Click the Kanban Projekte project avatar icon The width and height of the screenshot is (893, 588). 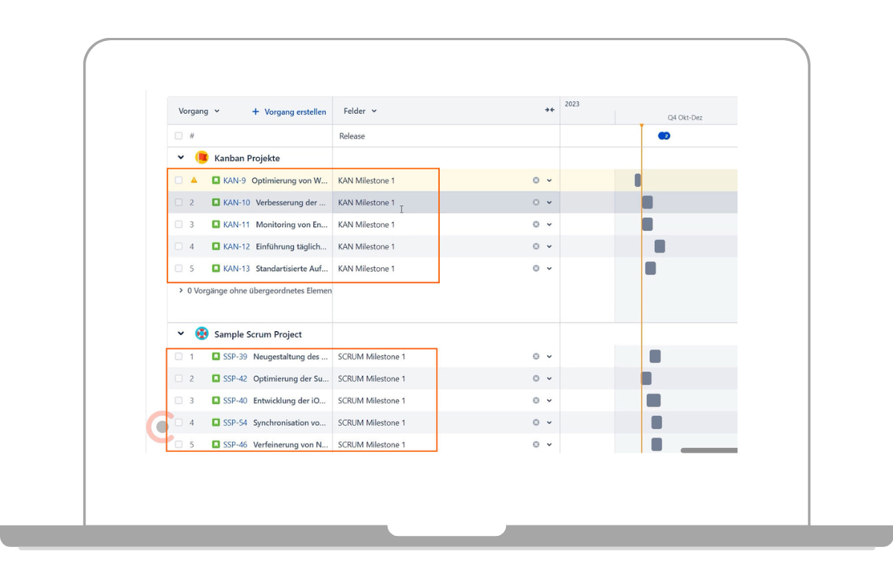coord(202,158)
